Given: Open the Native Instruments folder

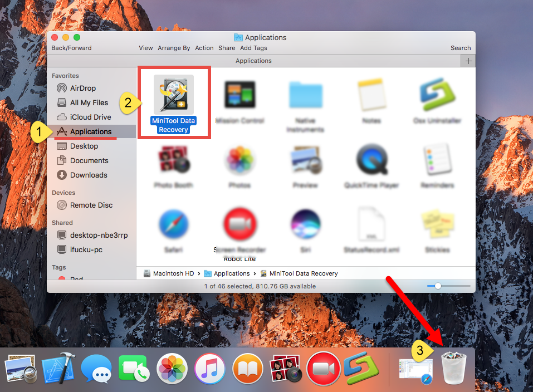Looking at the screenshot, I should pyautogui.click(x=306, y=94).
